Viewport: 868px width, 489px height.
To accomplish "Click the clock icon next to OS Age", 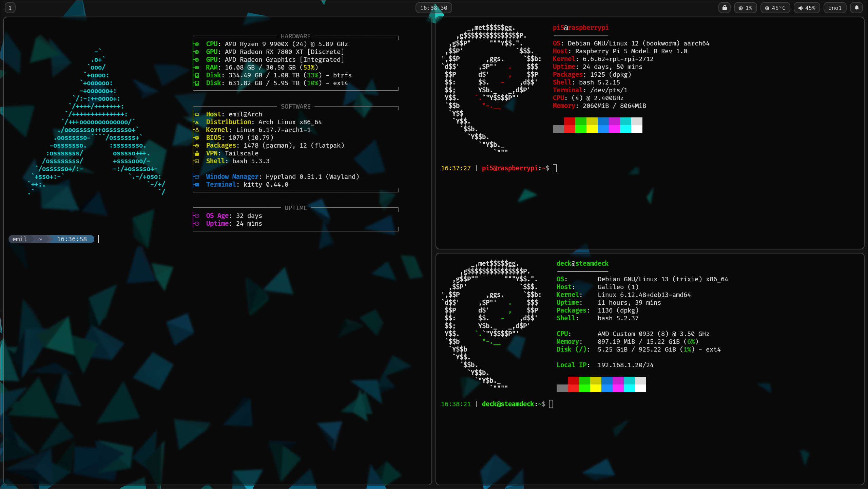I will click(x=197, y=216).
